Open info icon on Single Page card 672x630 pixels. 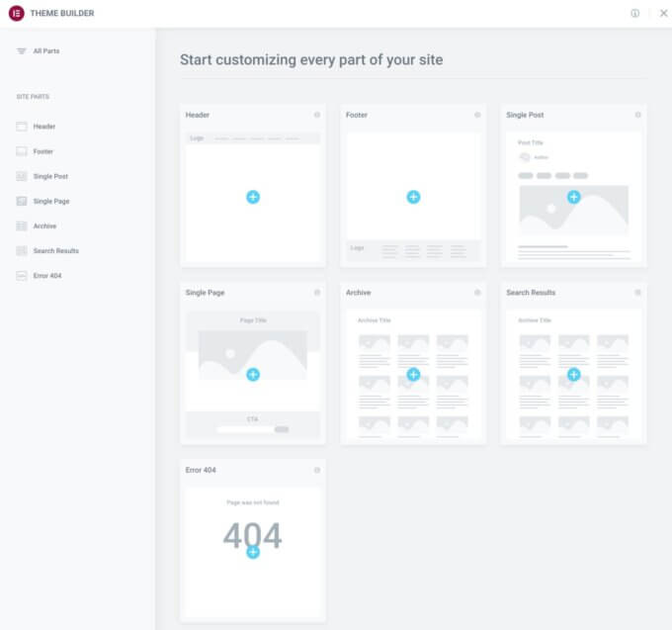pos(317,293)
